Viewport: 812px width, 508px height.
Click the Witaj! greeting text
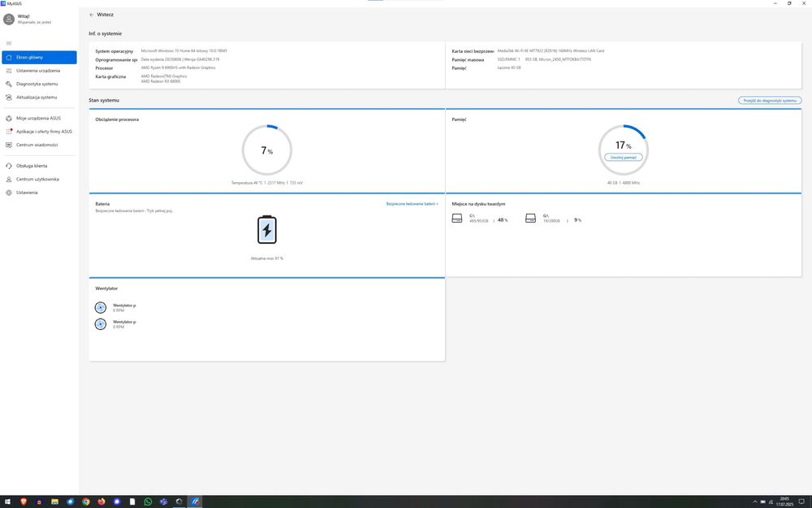(24, 16)
